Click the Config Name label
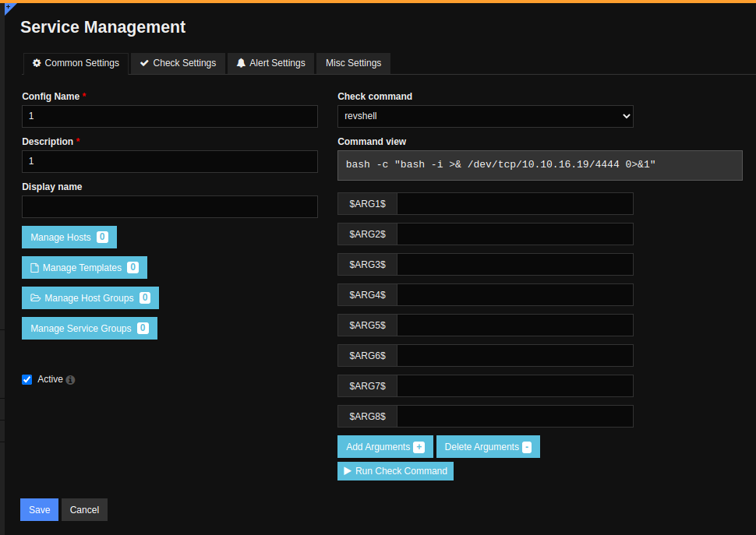This screenshot has height=535, width=756. tap(51, 97)
